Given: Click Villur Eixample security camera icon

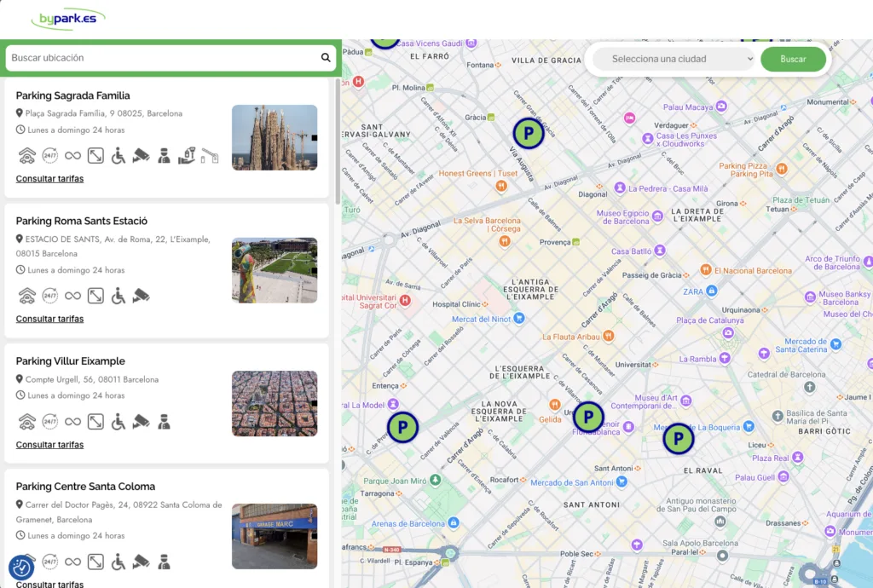Looking at the screenshot, I should pos(141,422).
